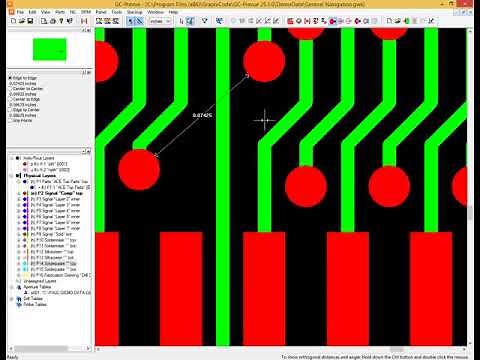
Task: Click the green circle icon near toolbar end
Action: pos(406,21)
